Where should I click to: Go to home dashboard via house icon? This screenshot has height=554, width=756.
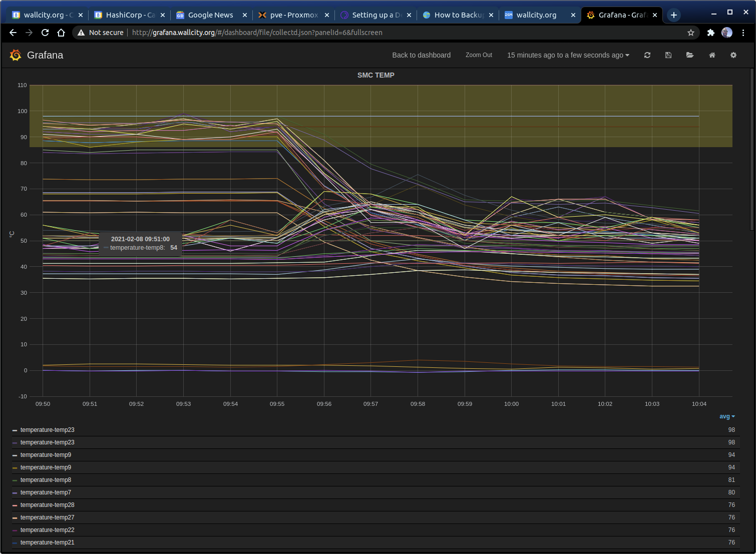point(712,55)
